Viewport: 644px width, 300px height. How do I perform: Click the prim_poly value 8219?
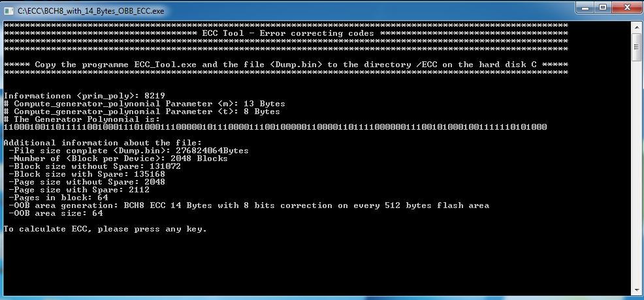(x=154, y=96)
